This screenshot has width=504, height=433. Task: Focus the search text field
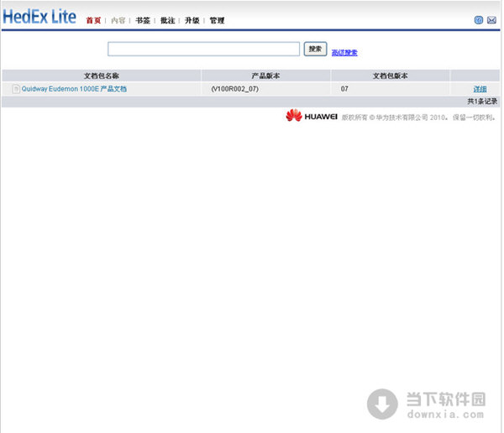tap(204, 50)
